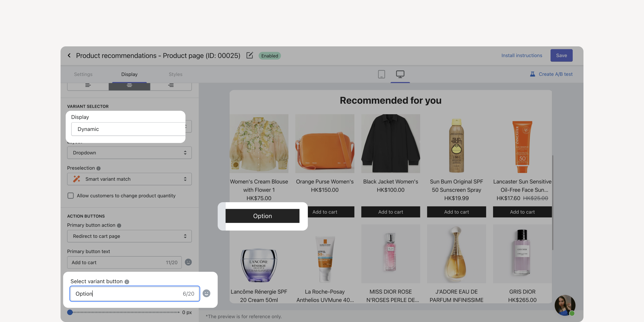Click Add to cart under Black Jacket
Viewport: 644px width, 322px height.
tap(390, 212)
